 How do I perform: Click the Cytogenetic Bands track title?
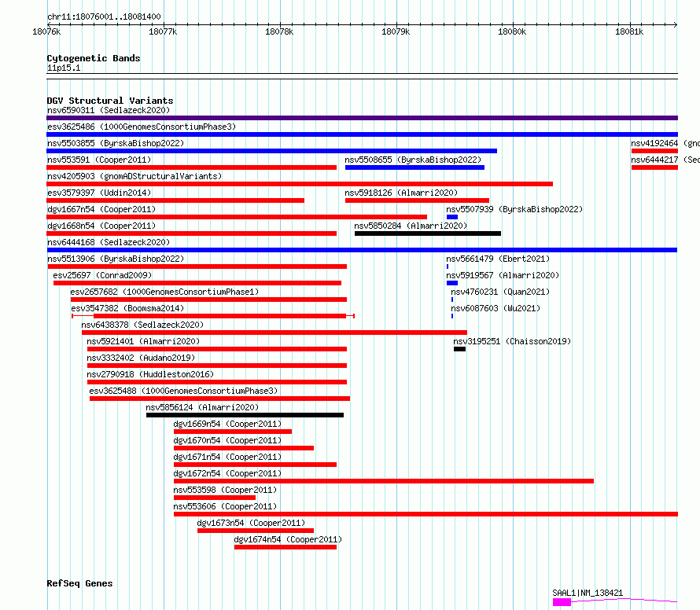point(94,58)
